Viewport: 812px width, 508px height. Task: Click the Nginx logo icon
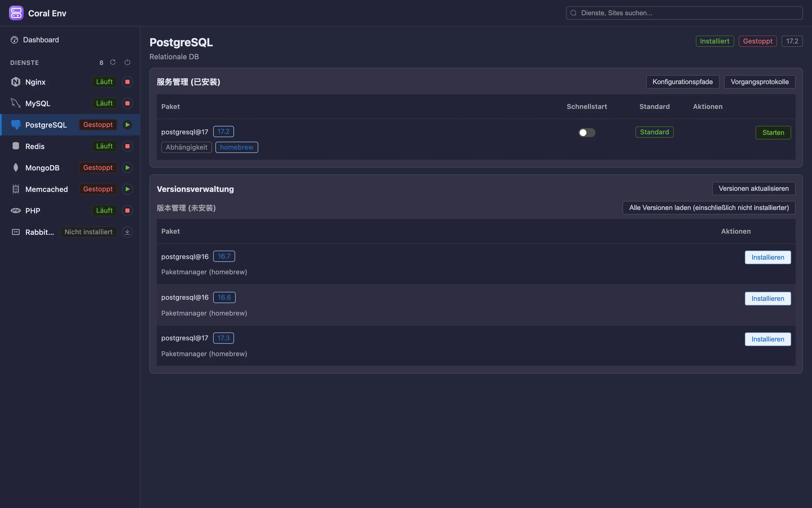(16, 82)
